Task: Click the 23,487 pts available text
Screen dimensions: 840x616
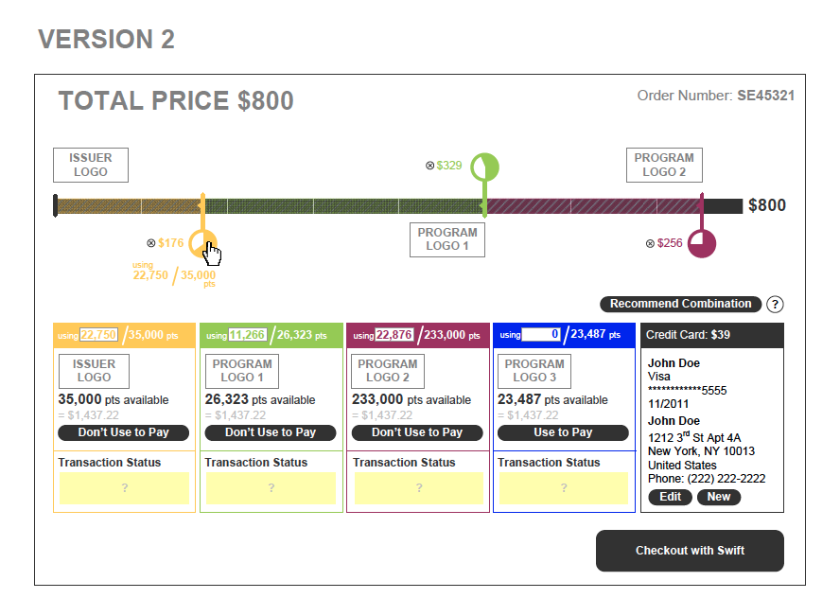Action: (x=552, y=399)
